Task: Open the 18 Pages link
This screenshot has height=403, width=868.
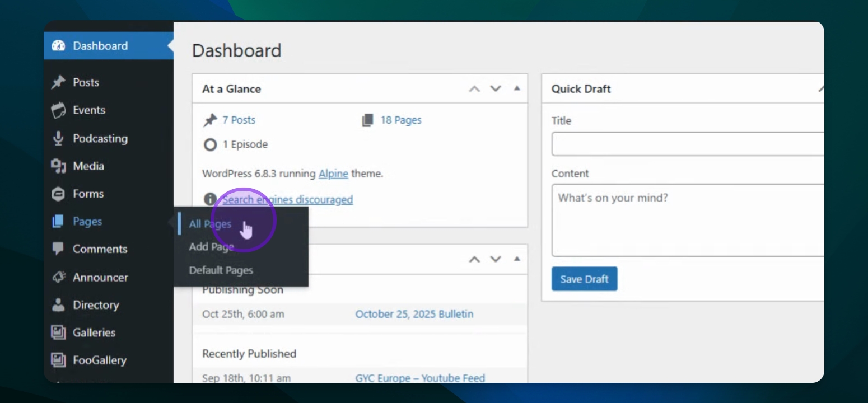Action: point(401,120)
